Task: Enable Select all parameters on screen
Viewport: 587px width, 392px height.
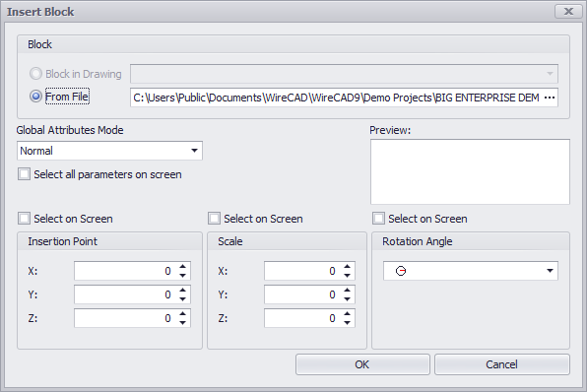Action: [24, 174]
